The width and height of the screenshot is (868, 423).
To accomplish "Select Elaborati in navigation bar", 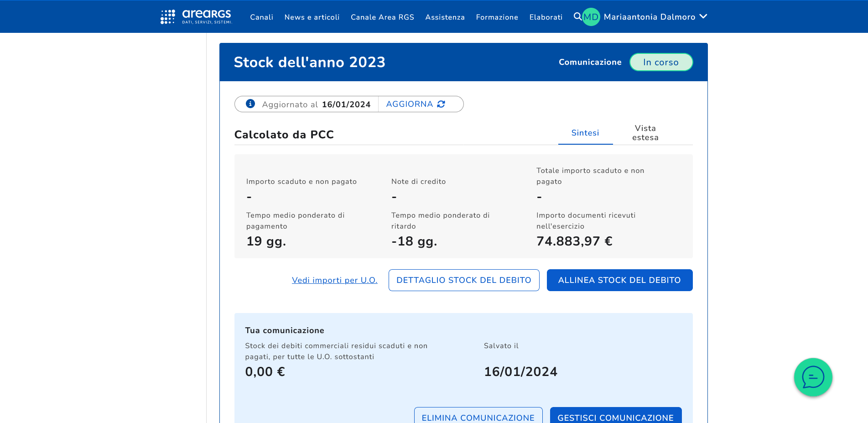I will point(546,17).
